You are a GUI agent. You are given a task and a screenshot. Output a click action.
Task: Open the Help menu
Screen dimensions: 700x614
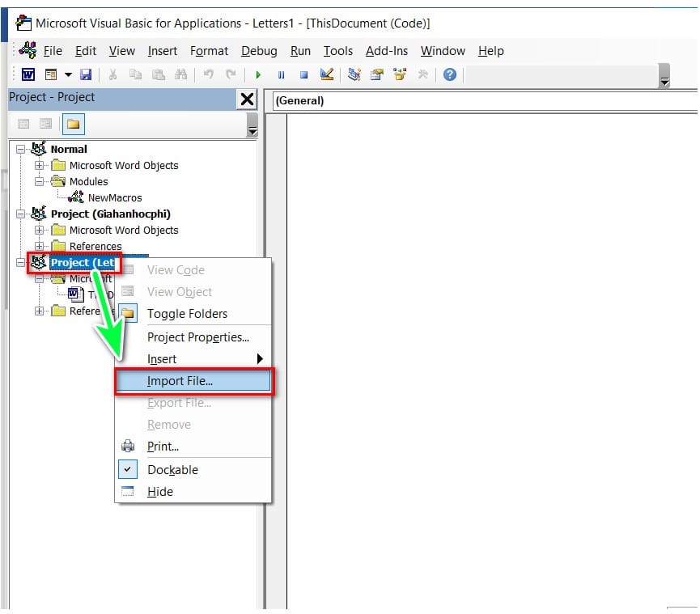click(x=491, y=51)
